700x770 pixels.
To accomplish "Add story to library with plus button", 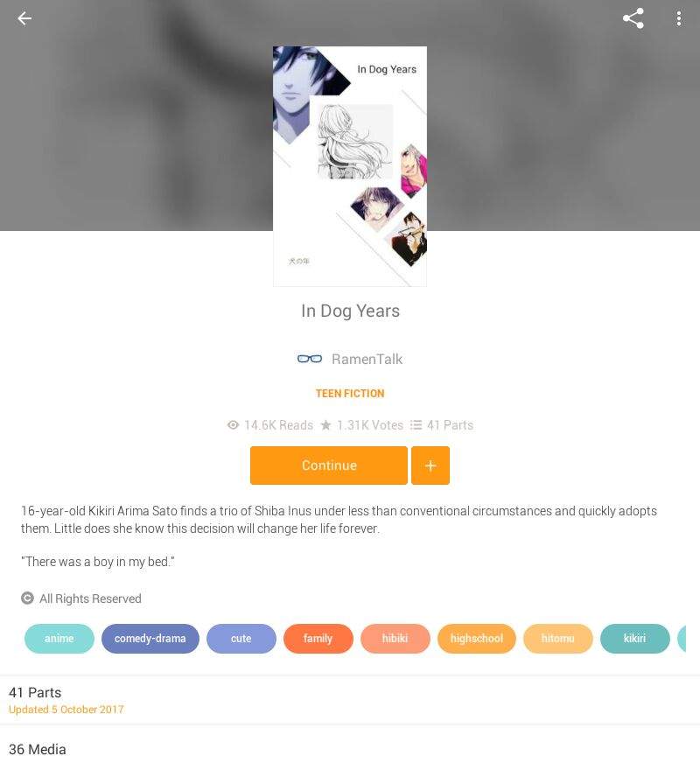I will click(430, 465).
